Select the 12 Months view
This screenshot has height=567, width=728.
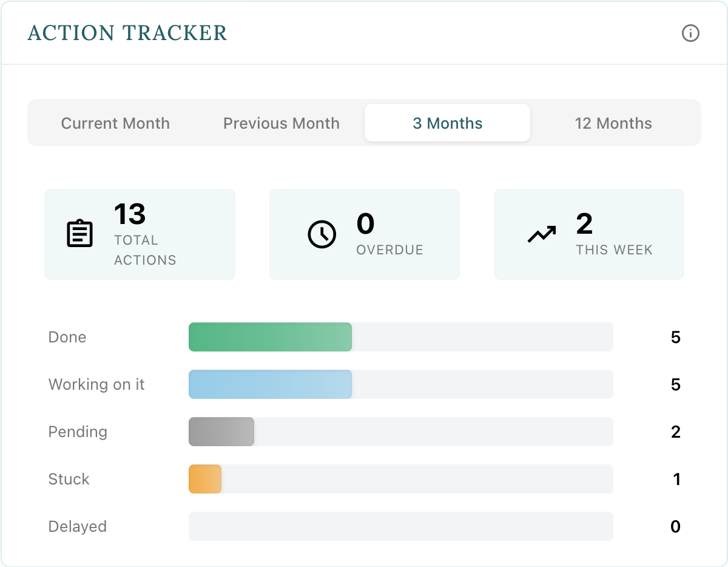(x=613, y=123)
